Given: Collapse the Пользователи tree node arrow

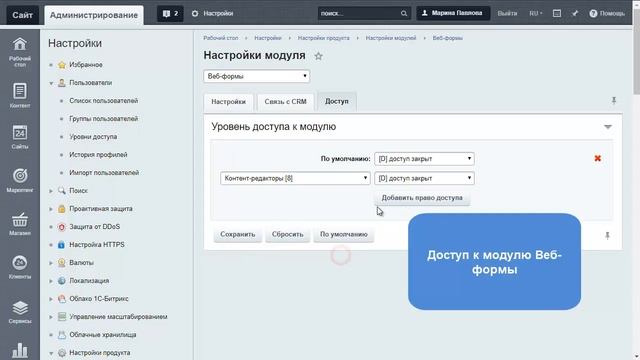Looking at the screenshot, I should point(51,83).
